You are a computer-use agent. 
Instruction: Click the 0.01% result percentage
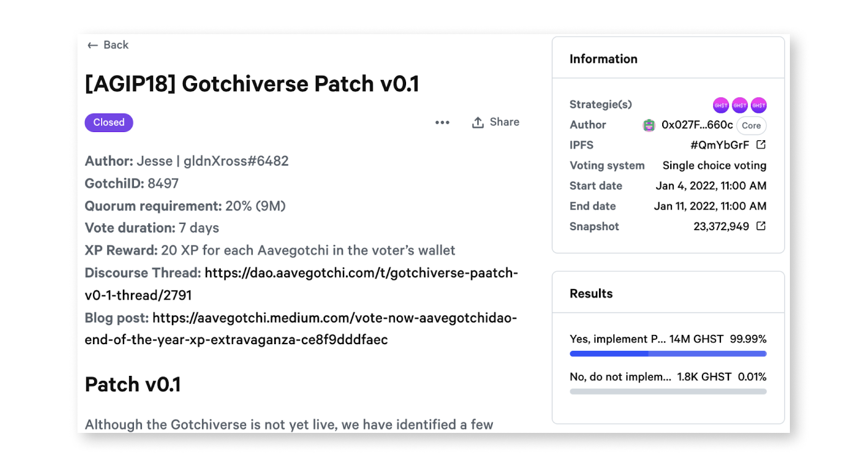tap(751, 376)
